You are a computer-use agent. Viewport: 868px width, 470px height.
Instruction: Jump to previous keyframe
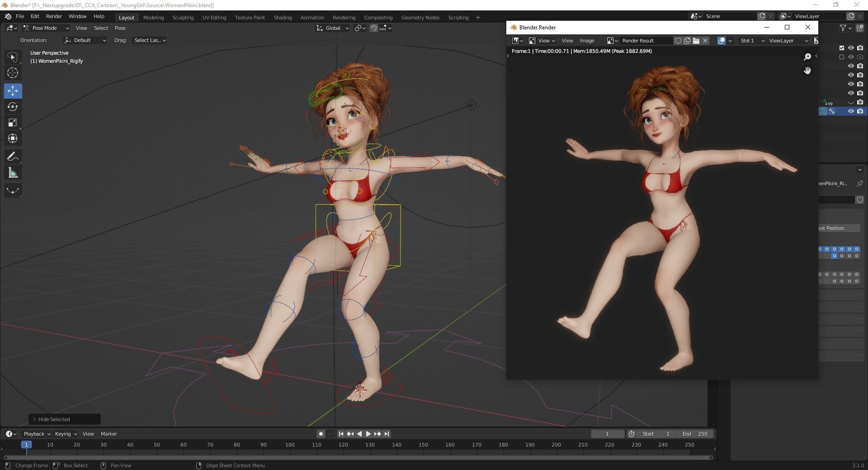[350, 434]
